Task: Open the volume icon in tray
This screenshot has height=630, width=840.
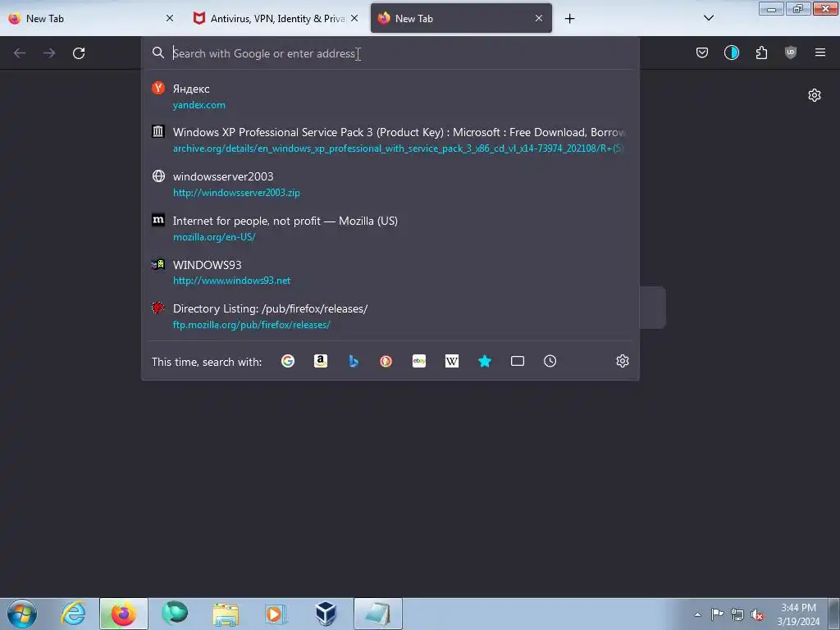Action: (x=757, y=614)
